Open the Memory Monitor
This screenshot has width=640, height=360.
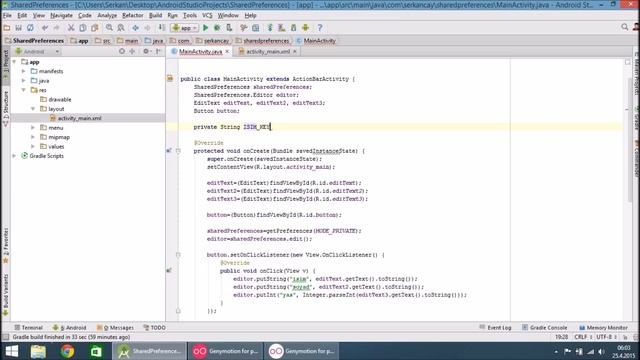(x=603, y=327)
